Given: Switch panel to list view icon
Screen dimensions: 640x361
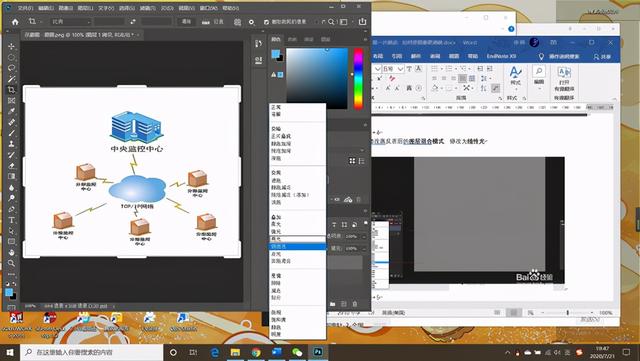Looking at the screenshot, I should [x=361, y=161].
